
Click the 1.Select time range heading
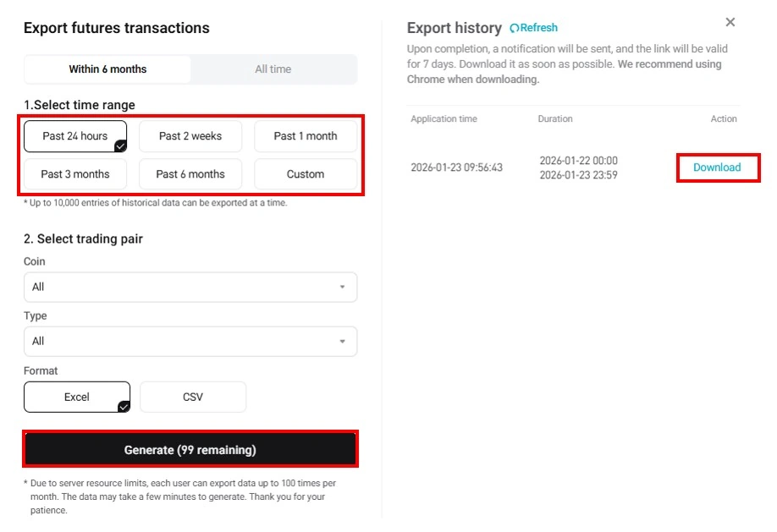coord(80,105)
